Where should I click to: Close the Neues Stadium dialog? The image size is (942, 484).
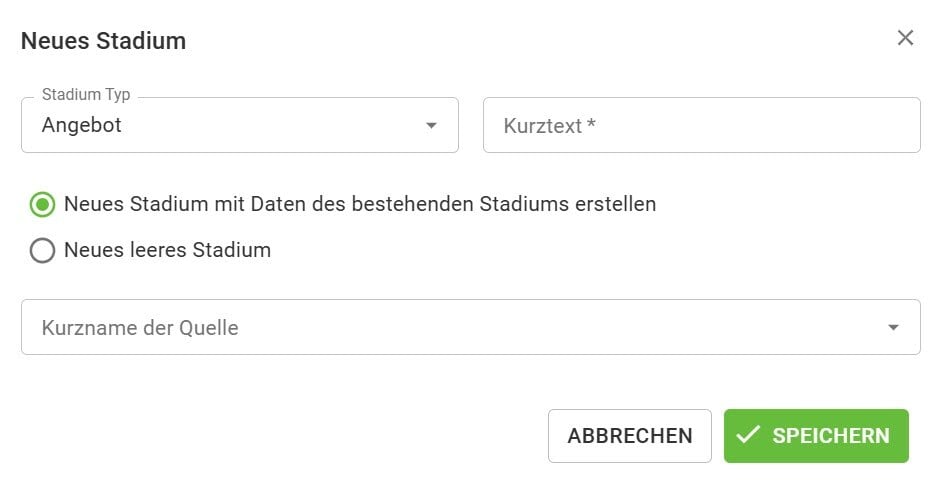click(x=905, y=38)
